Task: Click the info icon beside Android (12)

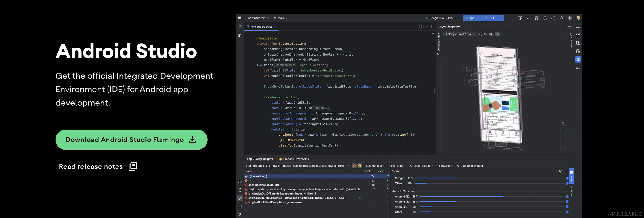Action: pos(567,197)
